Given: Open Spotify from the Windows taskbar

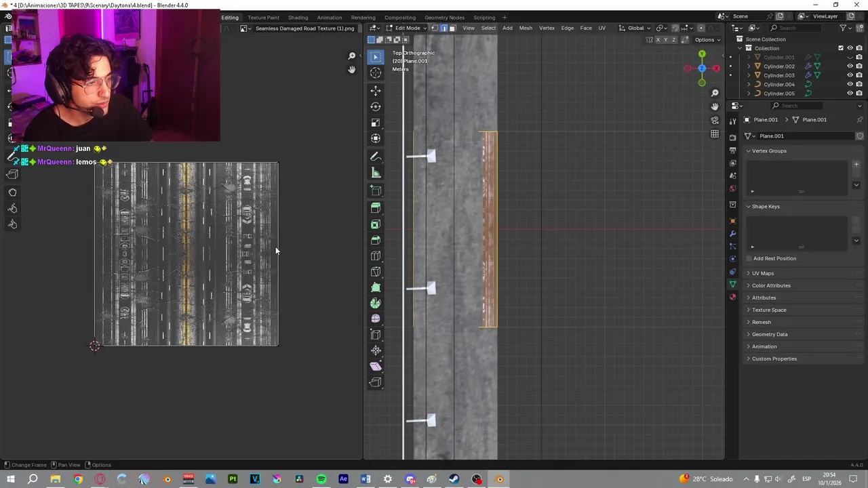Looking at the screenshot, I should coord(321,479).
